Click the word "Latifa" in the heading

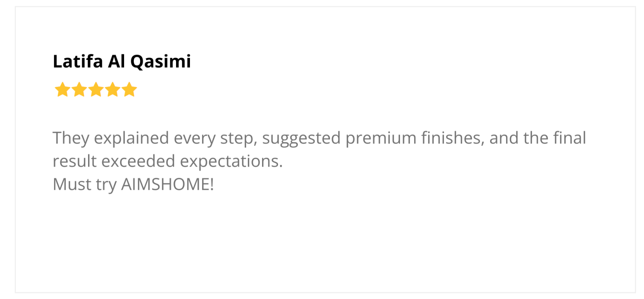pyautogui.click(x=78, y=62)
